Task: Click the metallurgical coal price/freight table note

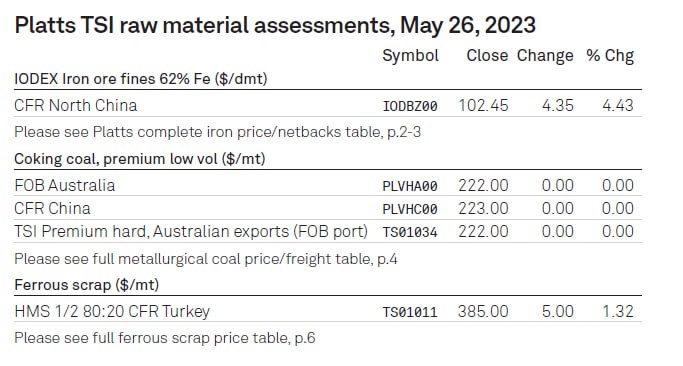Action: tap(206, 259)
